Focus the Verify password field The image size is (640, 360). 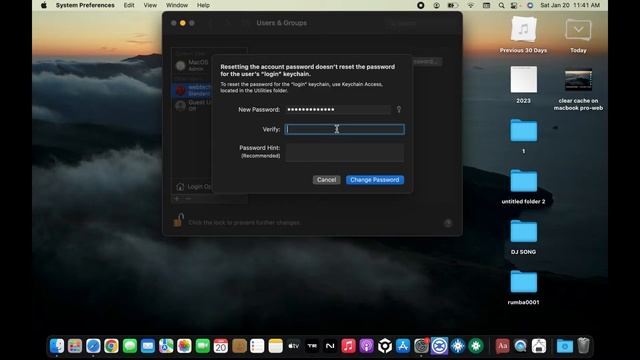pyautogui.click(x=344, y=129)
